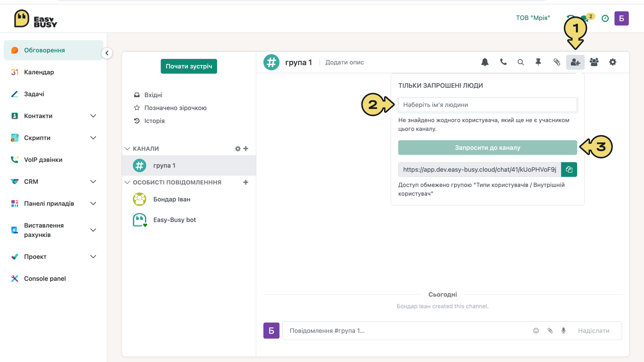Open activities clock icon in top bar
The width and height of the screenshot is (644, 362).
click(x=605, y=18)
